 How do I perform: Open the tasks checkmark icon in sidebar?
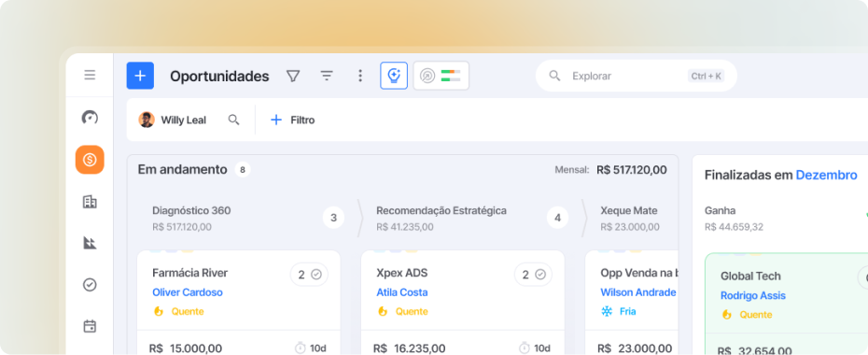[90, 285]
